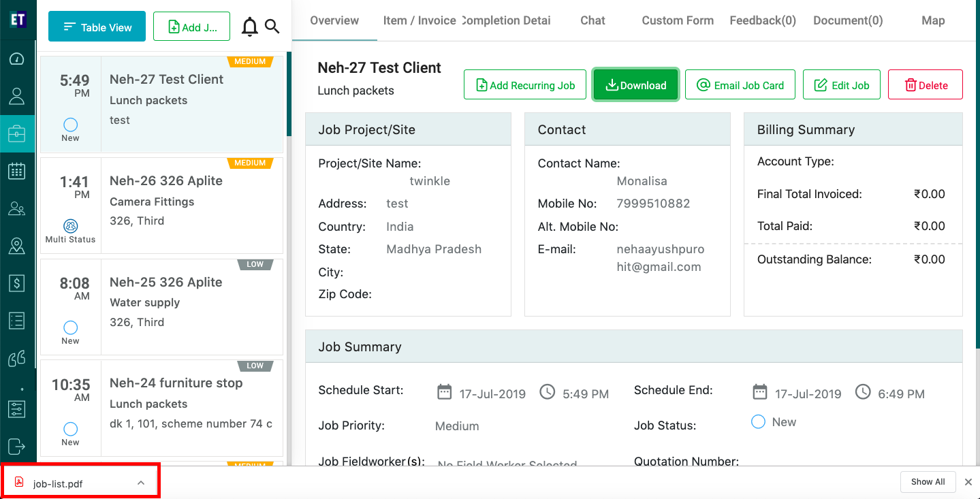The width and height of the screenshot is (980, 499).
Task: Open the Item / Invoice tab
Action: coord(420,20)
